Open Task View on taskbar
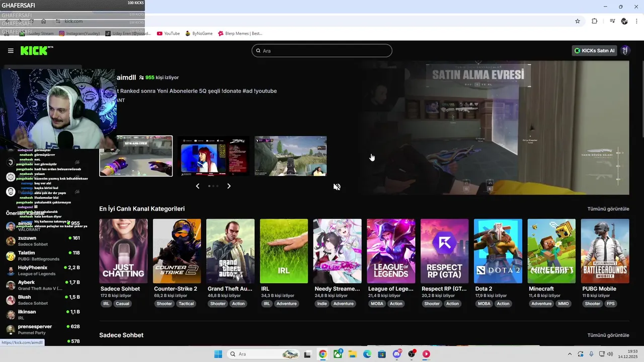The image size is (644, 362). click(x=307, y=354)
